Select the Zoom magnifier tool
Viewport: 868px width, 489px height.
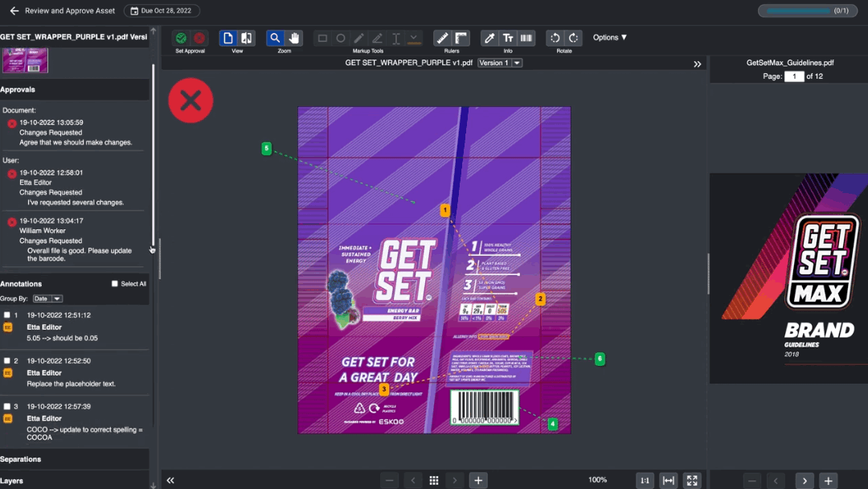[x=274, y=37]
